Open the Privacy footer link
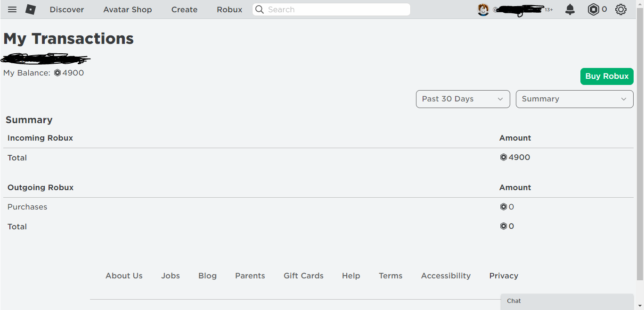The width and height of the screenshot is (644, 310). pyautogui.click(x=504, y=276)
